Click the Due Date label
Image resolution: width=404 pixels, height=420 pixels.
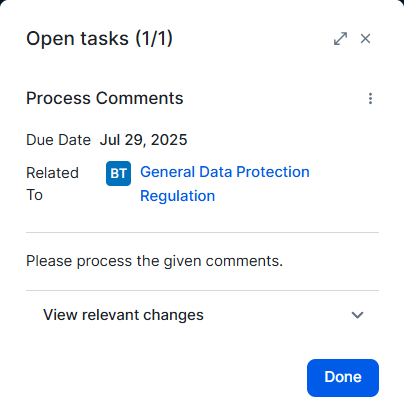click(58, 140)
